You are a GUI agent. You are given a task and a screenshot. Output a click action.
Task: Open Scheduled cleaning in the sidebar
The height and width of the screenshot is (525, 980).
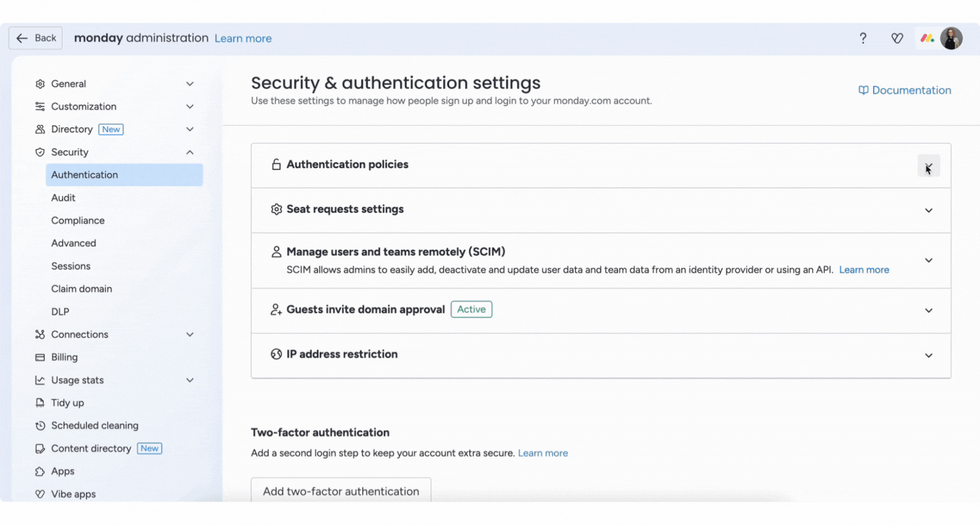tap(95, 425)
